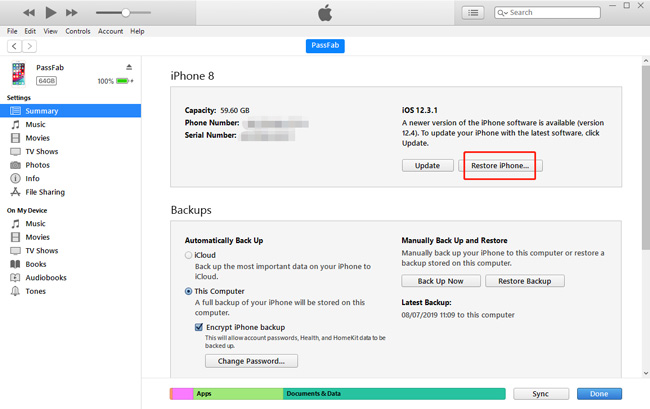Viewport: 650px width, 409px height.
Task: Open the list view icon button
Action: coord(473,13)
